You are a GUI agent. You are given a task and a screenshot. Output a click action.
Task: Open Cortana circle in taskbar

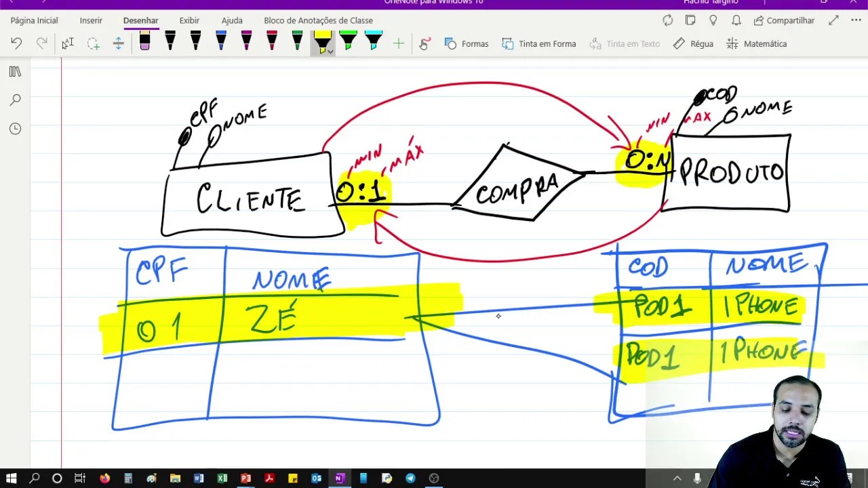[57, 479]
